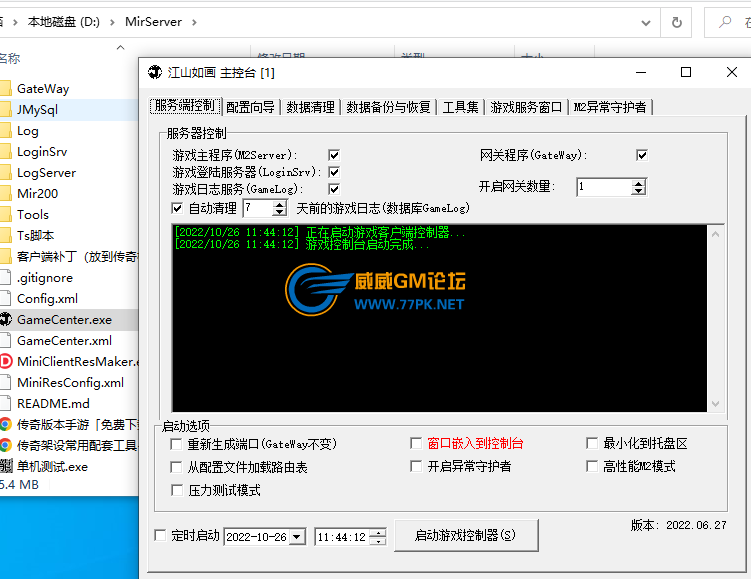Click the Config.xml file icon

tap(5, 298)
